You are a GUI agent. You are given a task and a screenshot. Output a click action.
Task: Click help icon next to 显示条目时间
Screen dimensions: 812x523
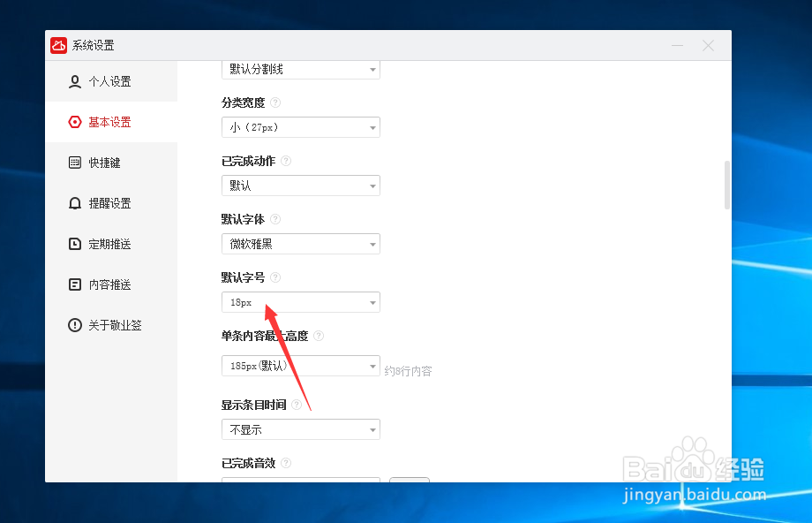point(297,405)
